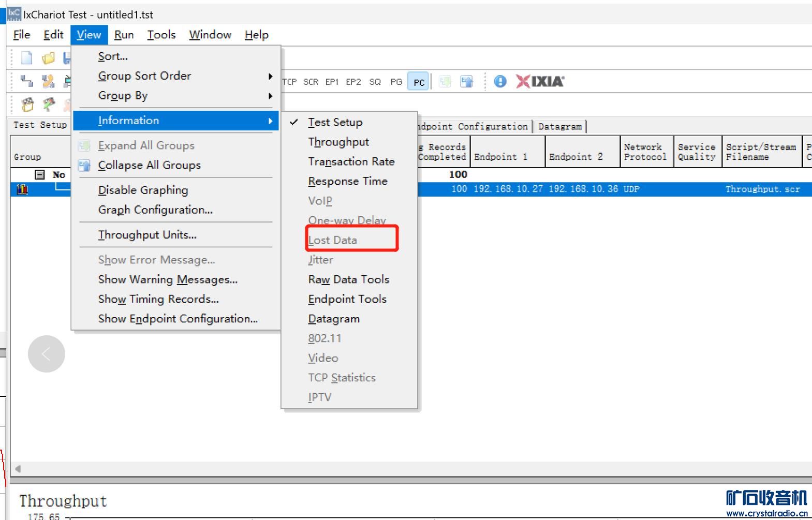Click the Information submenu entry
Image resolution: width=812 pixels, height=520 pixels.
(x=176, y=121)
